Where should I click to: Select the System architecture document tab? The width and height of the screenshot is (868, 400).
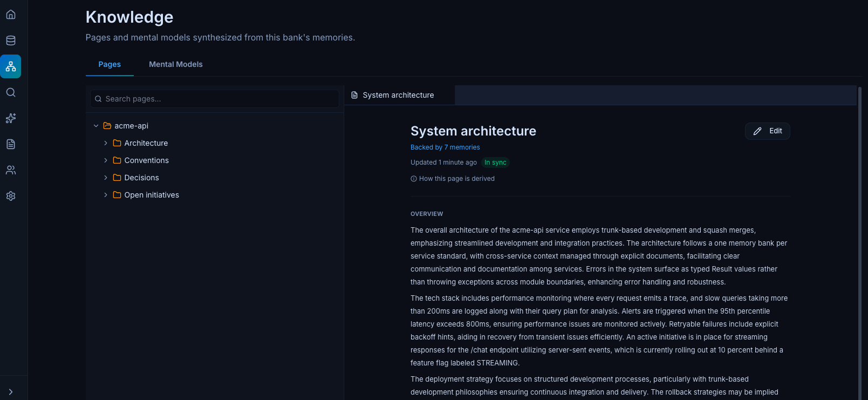399,95
